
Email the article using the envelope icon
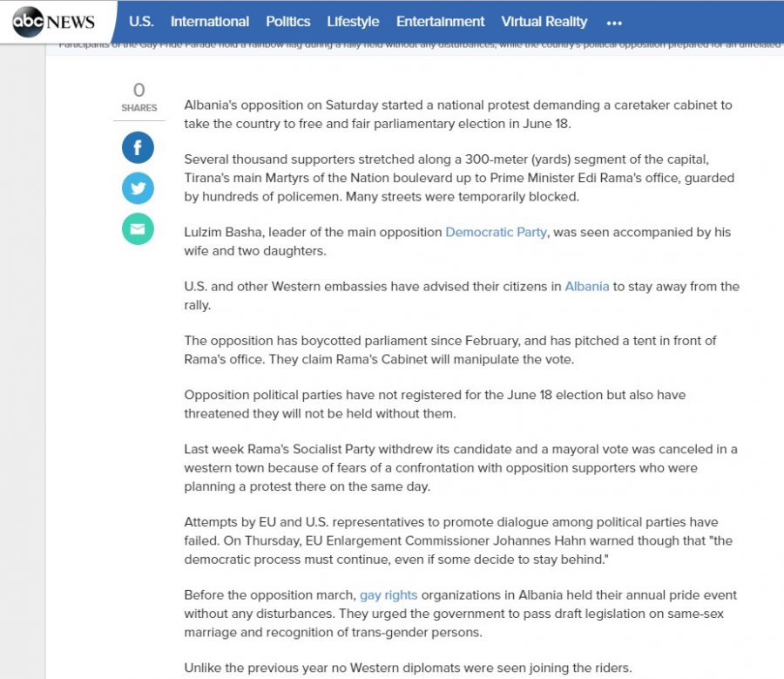pyautogui.click(x=138, y=229)
